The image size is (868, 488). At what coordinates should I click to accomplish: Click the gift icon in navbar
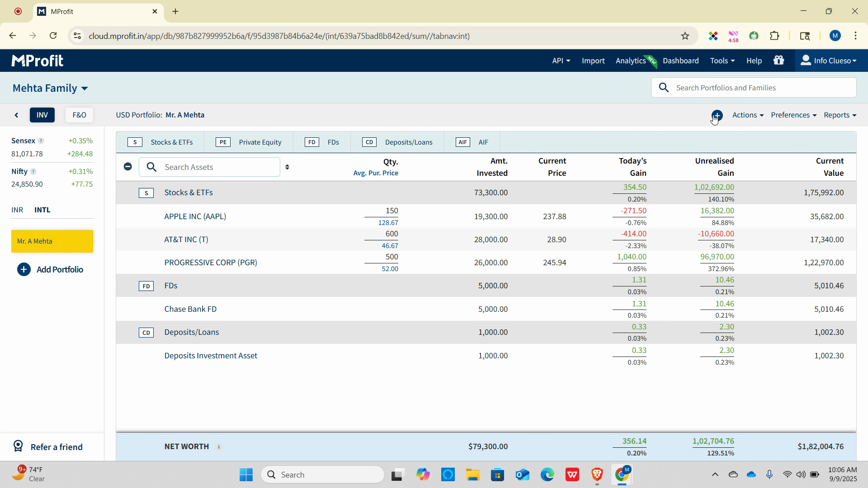[778, 60]
